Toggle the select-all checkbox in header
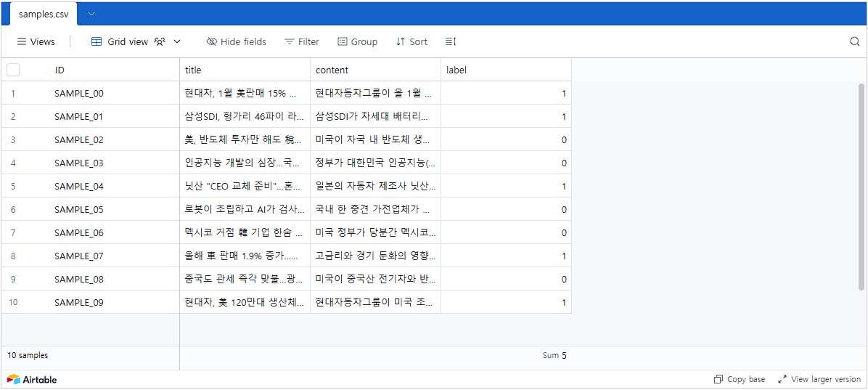 point(13,70)
